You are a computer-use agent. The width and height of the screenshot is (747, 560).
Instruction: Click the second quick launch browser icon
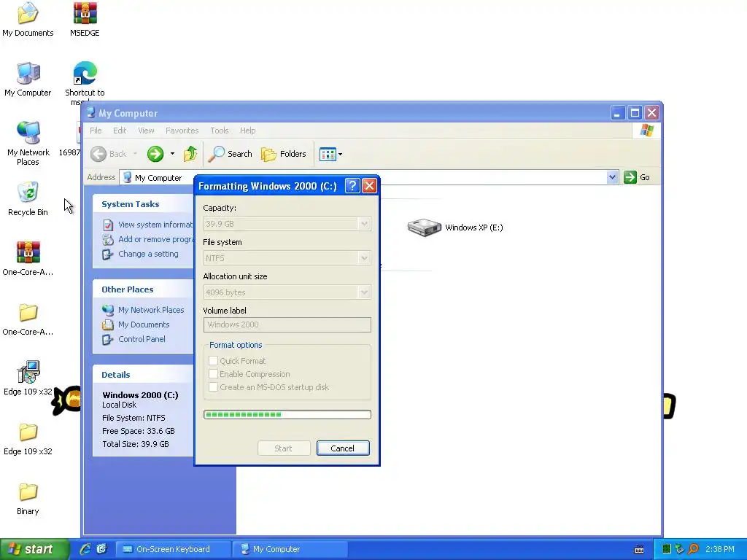point(102,549)
